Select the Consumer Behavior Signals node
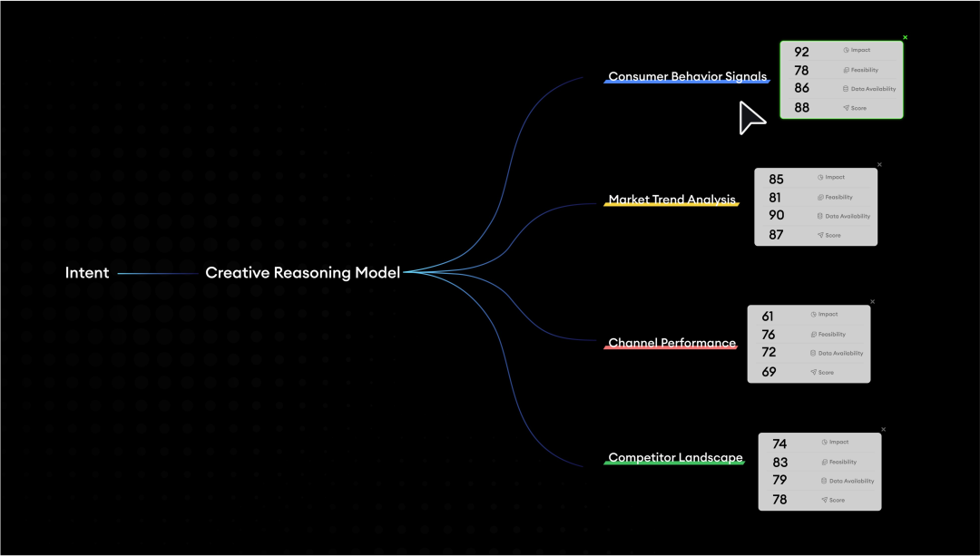Viewport: 980px width, 556px height. click(687, 77)
